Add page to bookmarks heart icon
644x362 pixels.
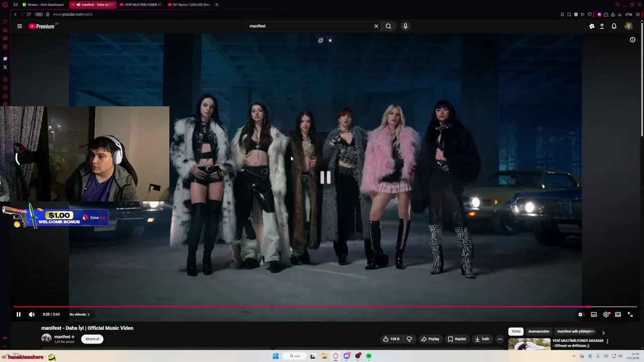(x=590, y=14)
